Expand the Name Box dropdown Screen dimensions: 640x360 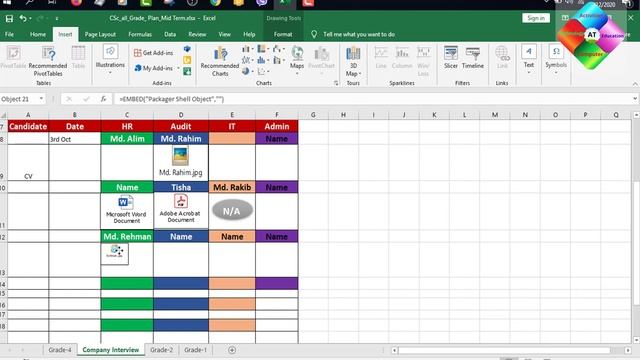point(41,99)
